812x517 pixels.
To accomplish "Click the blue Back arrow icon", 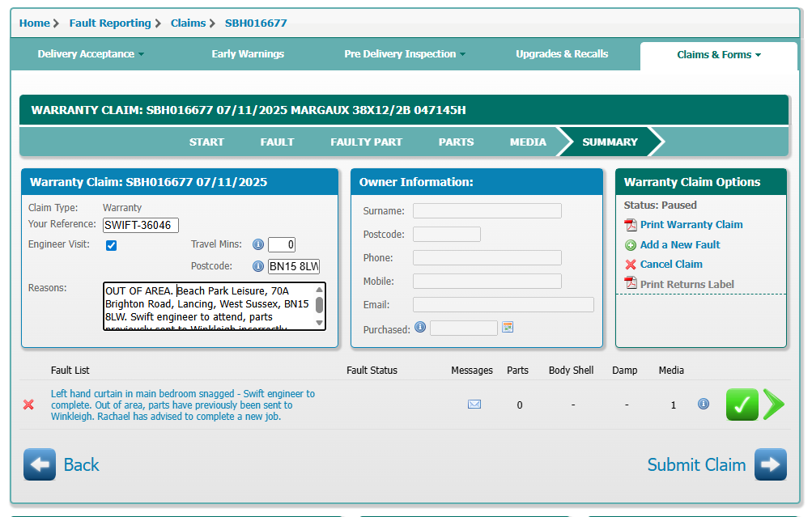I will [40, 464].
